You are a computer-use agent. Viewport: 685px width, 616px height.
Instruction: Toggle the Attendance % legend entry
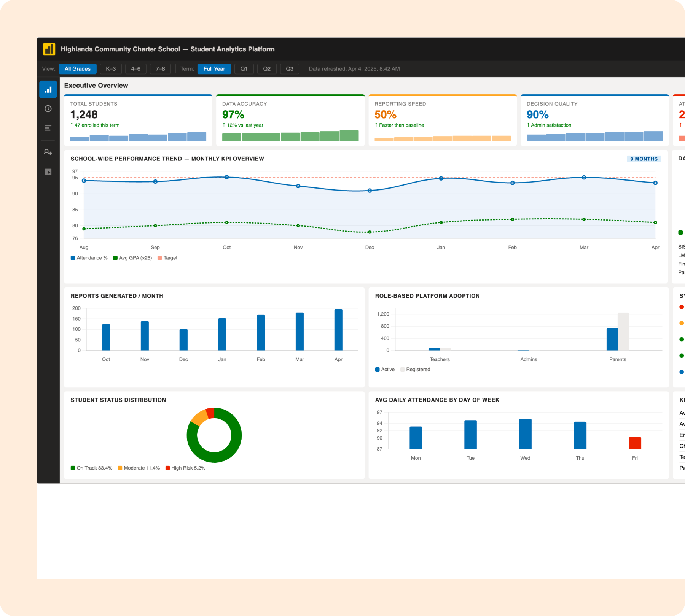point(89,258)
